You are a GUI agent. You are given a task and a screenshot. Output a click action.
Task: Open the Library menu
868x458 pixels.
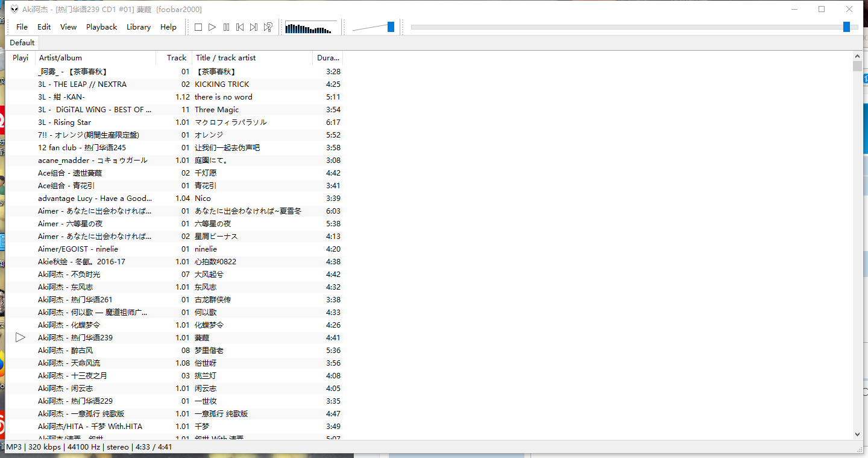(x=139, y=27)
